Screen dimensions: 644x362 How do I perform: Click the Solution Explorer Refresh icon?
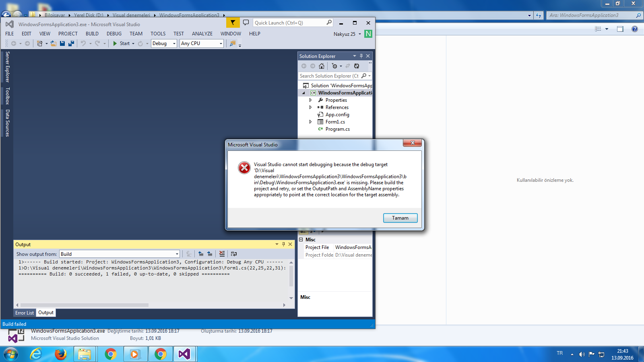(x=357, y=66)
